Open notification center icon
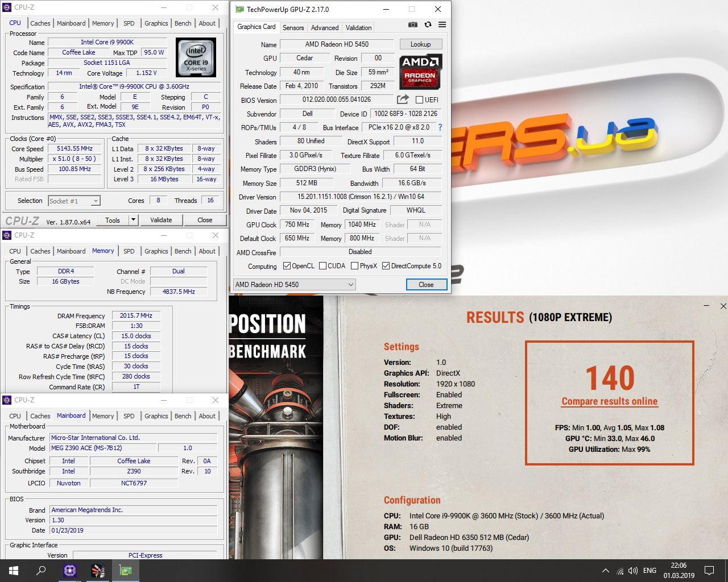 (x=709, y=571)
